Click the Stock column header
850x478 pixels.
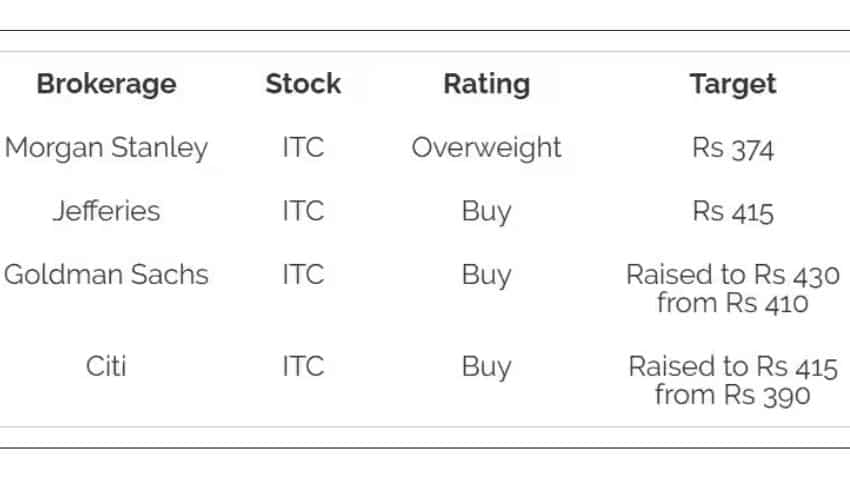[x=303, y=84]
